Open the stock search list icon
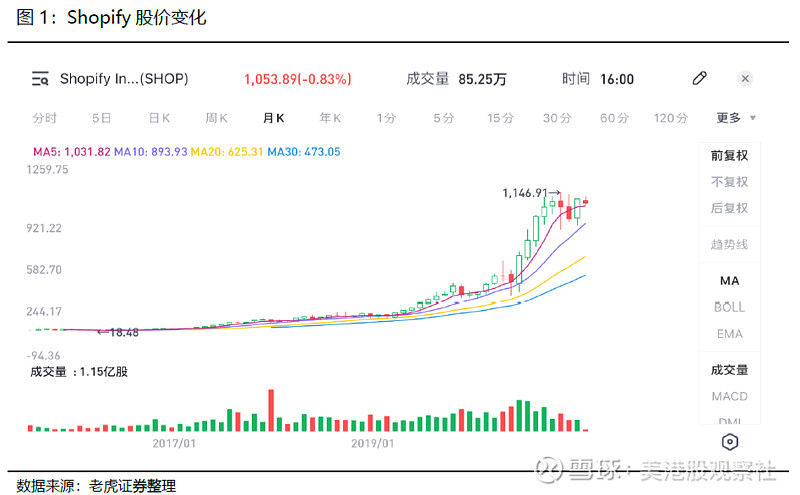800x495 pixels. point(40,79)
